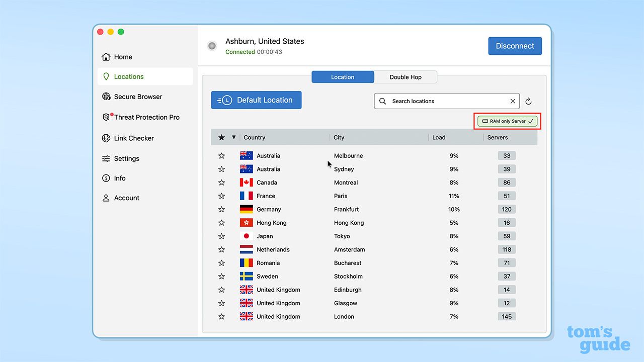The height and width of the screenshot is (362, 644).
Task: Expand the favorites sort dropdown arrow
Action: [x=233, y=137]
